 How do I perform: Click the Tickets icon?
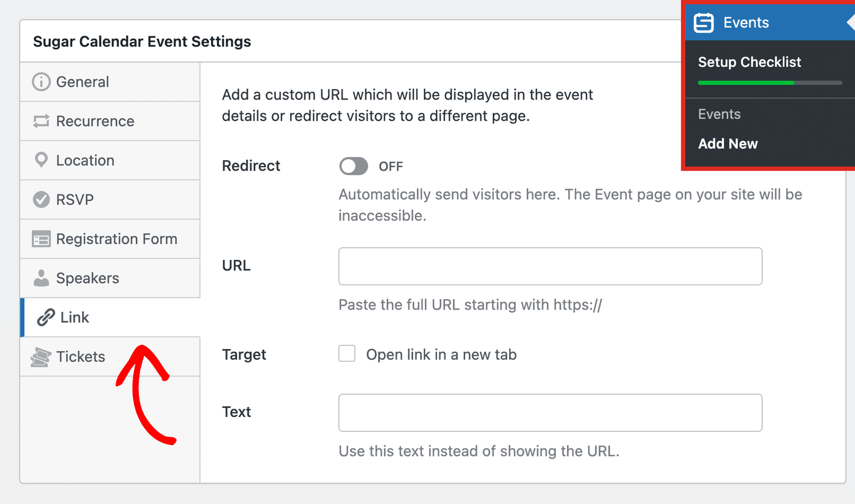[x=41, y=357]
